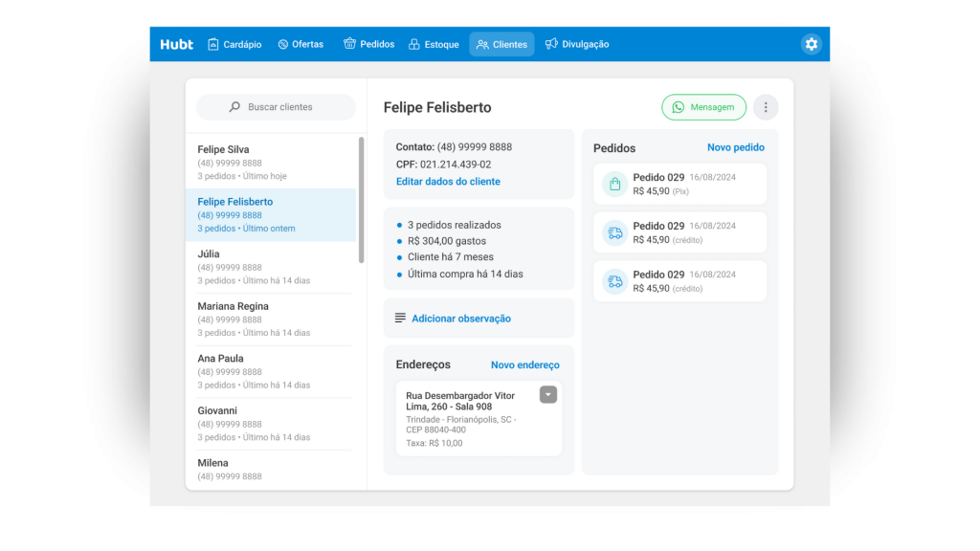Click the delivery truck icon on the third order
This screenshot has height=551, width=980.
[614, 281]
